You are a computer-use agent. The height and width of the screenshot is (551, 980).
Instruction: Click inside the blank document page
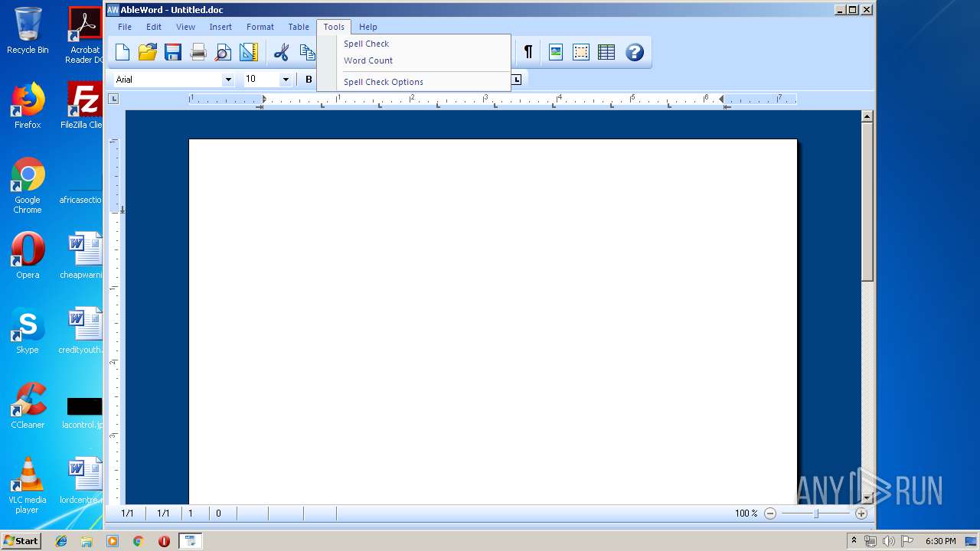click(x=493, y=321)
